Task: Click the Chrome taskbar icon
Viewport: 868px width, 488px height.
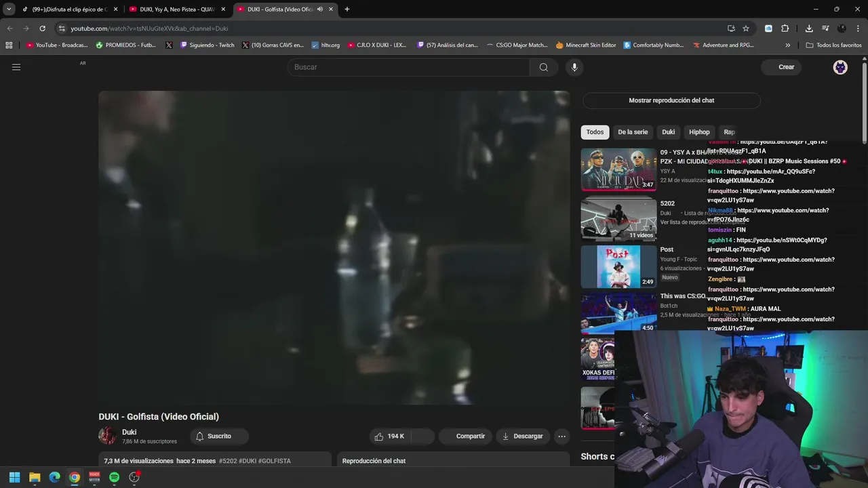Action: (x=75, y=477)
